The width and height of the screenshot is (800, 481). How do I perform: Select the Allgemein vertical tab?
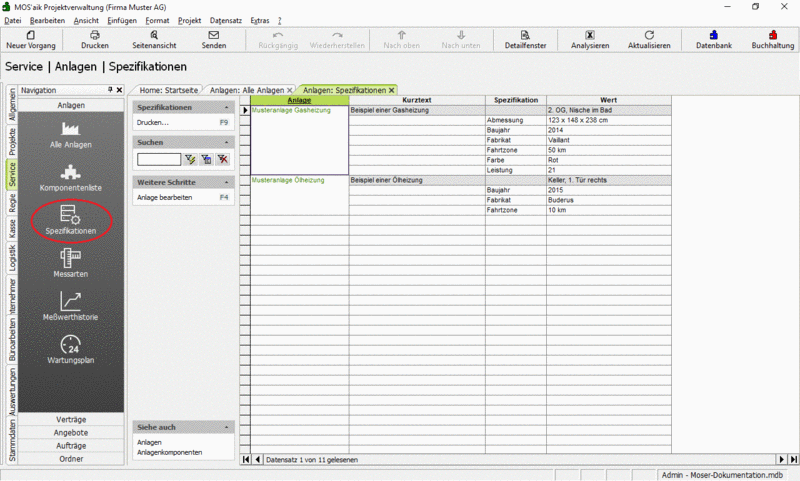pos(12,104)
